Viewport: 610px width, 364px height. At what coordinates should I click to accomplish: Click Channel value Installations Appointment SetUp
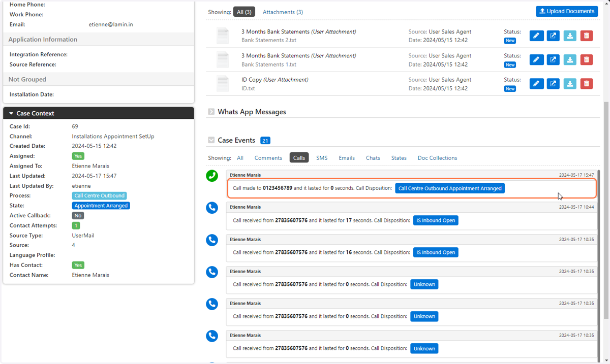[x=113, y=137]
